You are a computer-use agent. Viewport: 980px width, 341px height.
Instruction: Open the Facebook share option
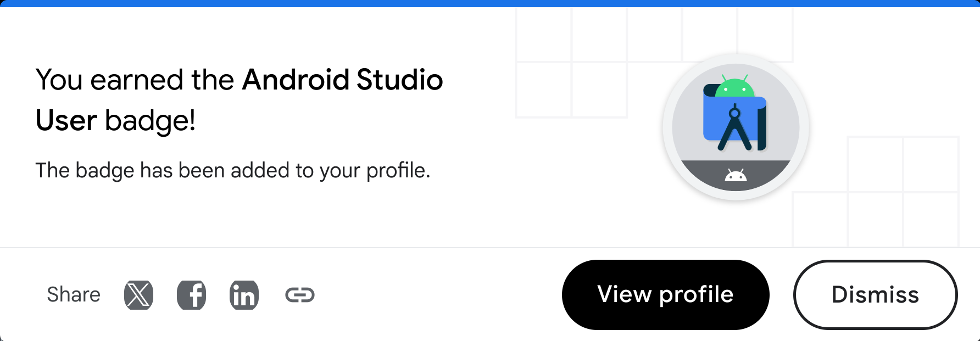pyautogui.click(x=191, y=295)
